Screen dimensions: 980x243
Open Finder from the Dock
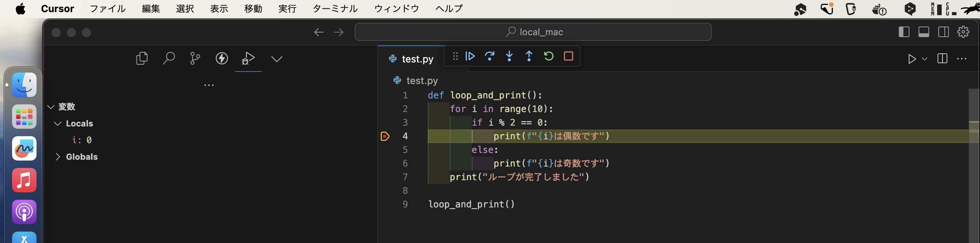pyautogui.click(x=24, y=85)
